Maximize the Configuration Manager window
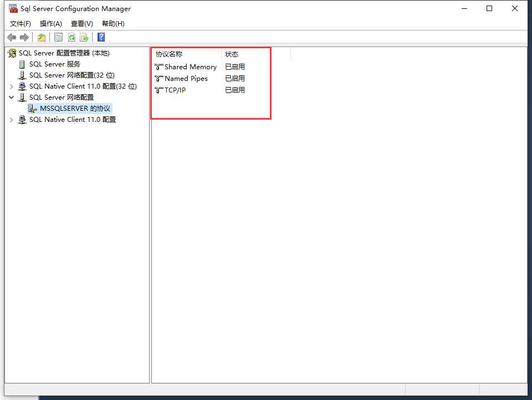532x400 pixels. click(489, 8)
